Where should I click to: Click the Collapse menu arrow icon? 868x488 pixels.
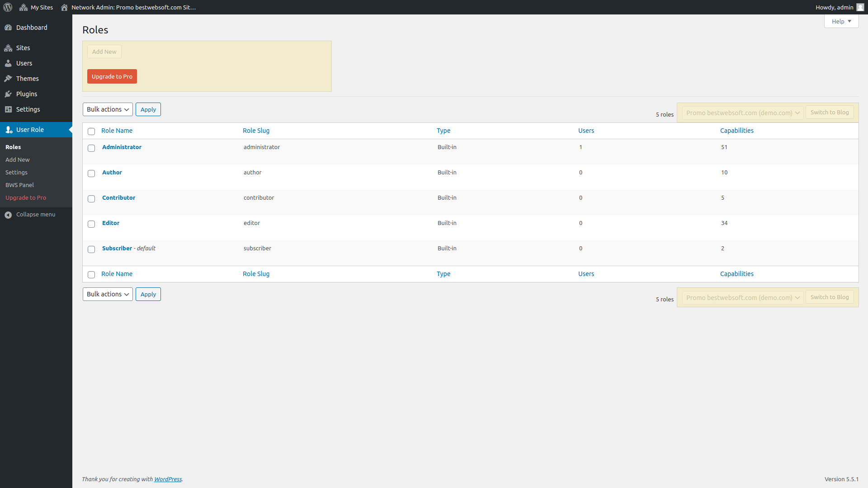tap(8, 215)
